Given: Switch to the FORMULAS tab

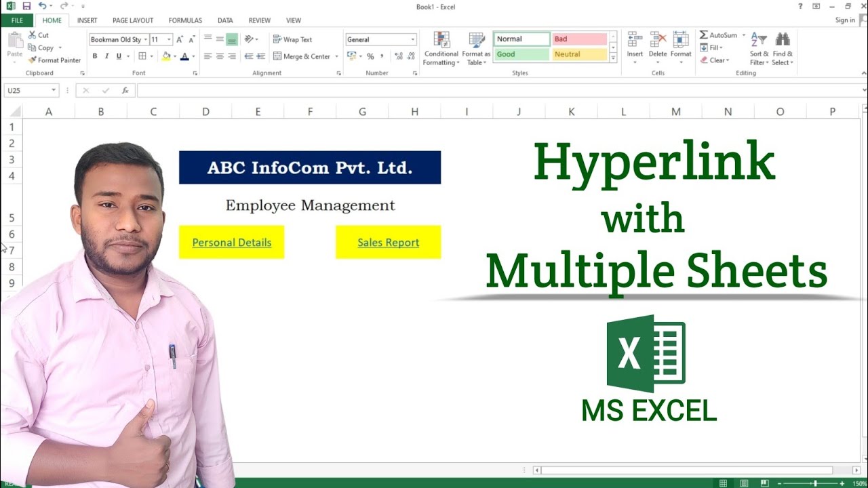Looking at the screenshot, I should (185, 20).
